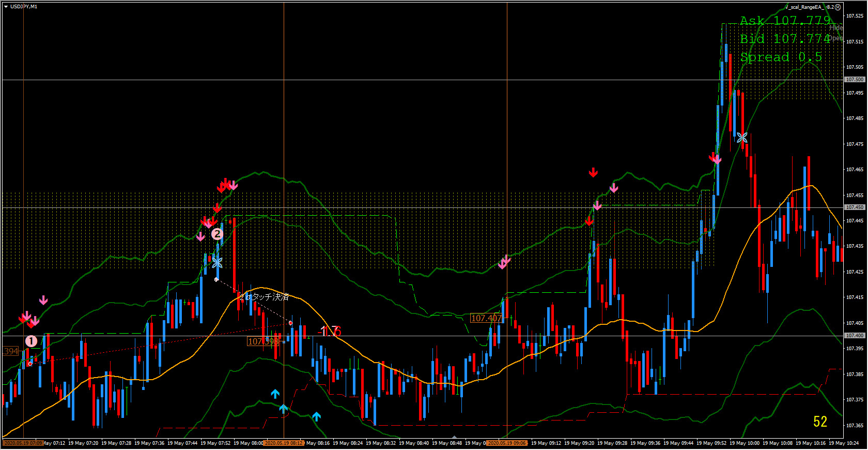The width and height of the screenshot is (868, 450).
Task: Select the 107.398 price label
Action: [263, 341]
